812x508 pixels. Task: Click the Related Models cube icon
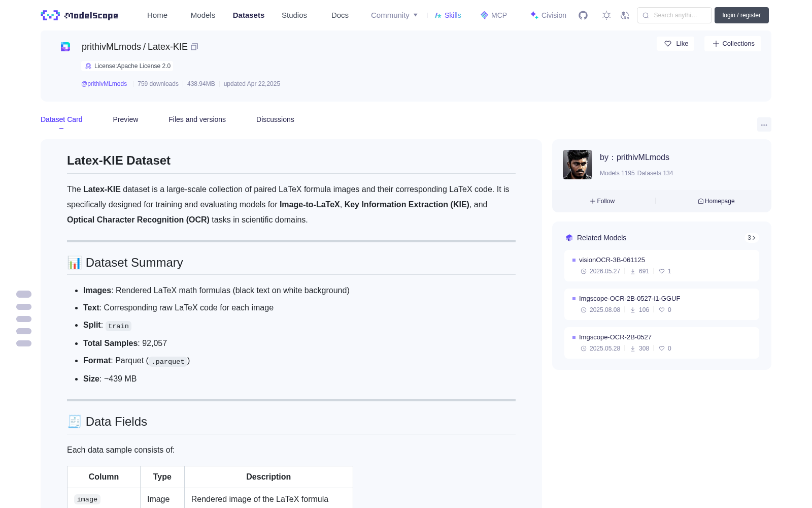point(569,238)
